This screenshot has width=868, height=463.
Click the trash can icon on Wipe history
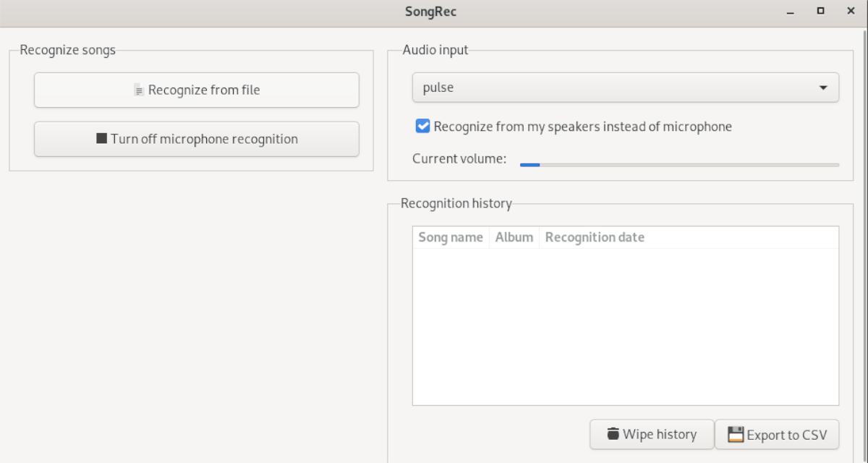(613, 434)
